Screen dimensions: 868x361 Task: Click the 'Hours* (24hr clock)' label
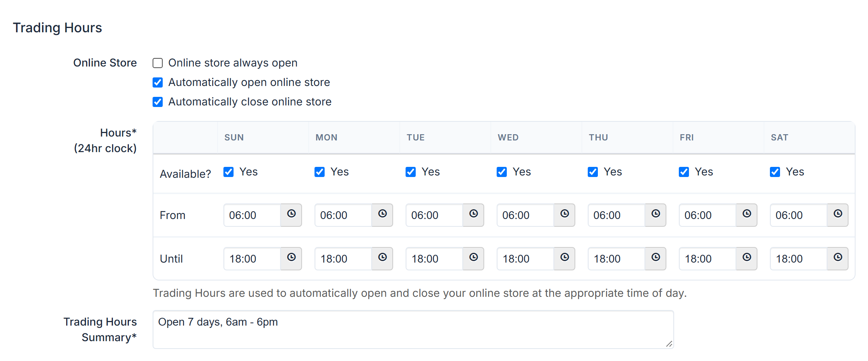(105, 140)
